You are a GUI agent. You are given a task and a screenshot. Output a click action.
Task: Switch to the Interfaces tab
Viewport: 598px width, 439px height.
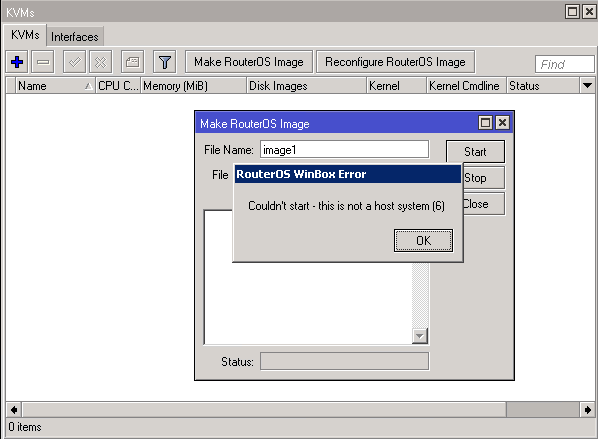point(75,37)
